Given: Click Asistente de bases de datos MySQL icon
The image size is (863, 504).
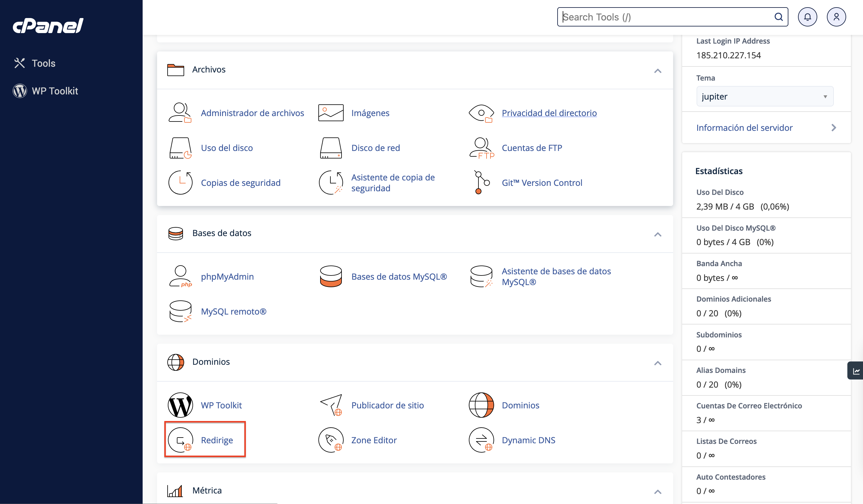Looking at the screenshot, I should click(x=481, y=276).
